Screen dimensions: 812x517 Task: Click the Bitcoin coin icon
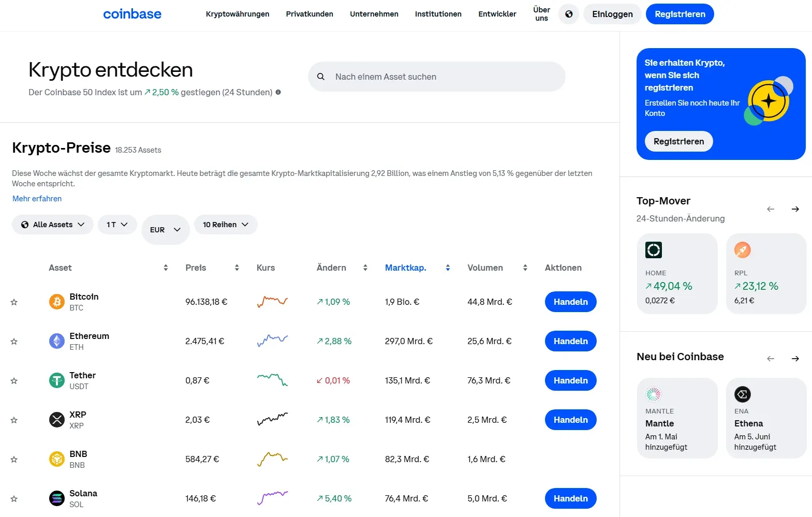tap(56, 302)
